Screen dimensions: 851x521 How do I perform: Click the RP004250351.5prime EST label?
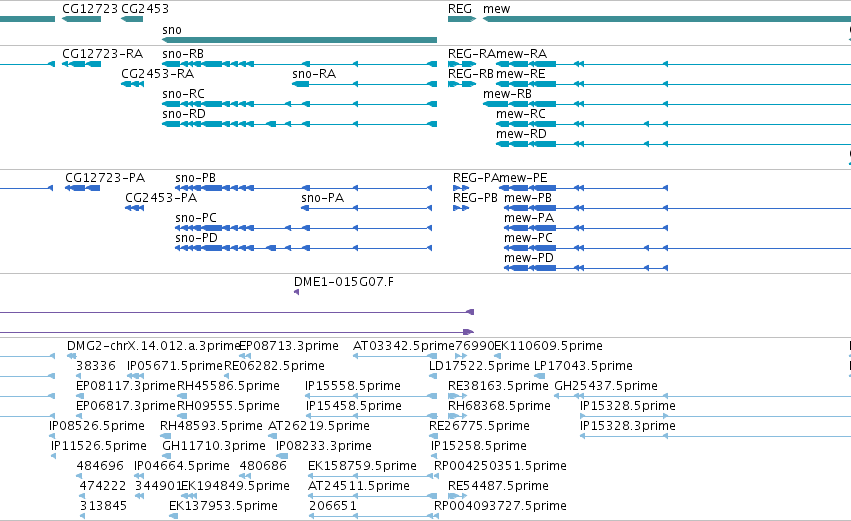pyautogui.click(x=500, y=467)
